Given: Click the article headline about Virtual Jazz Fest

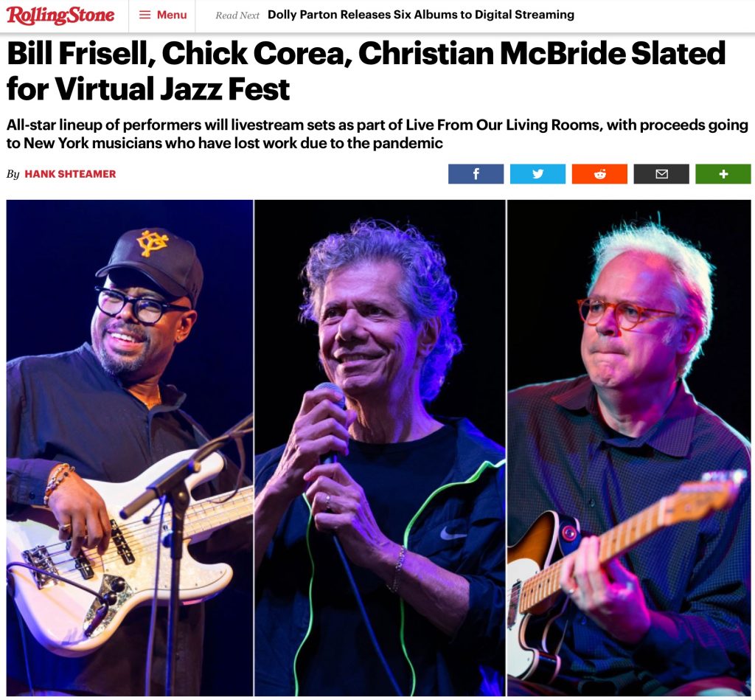Looking at the screenshot, I should (366, 71).
